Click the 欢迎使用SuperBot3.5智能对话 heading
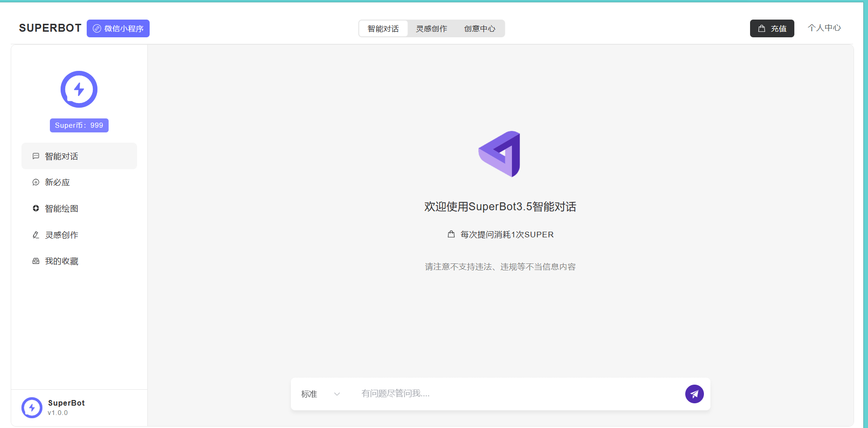 pyautogui.click(x=500, y=207)
